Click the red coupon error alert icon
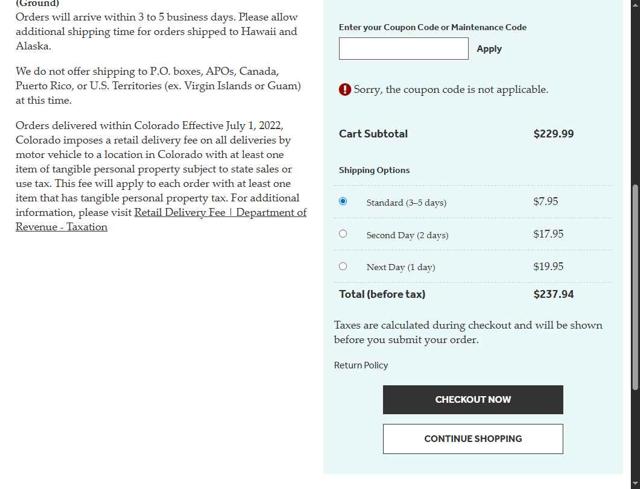Viewport: 640px width, 489px height. tap(345, 89)
